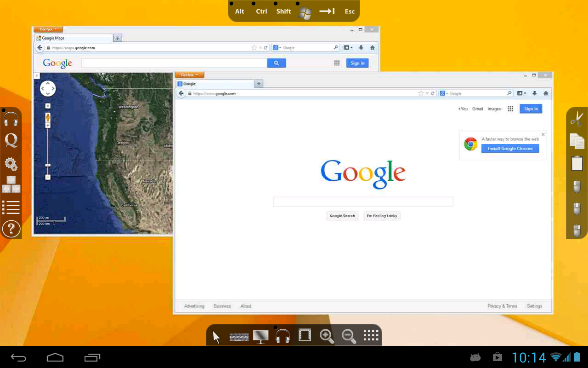Click the I'm Feeling Lucky button
This screenshot has height=368, width=588.
click(x=382, y=216)
